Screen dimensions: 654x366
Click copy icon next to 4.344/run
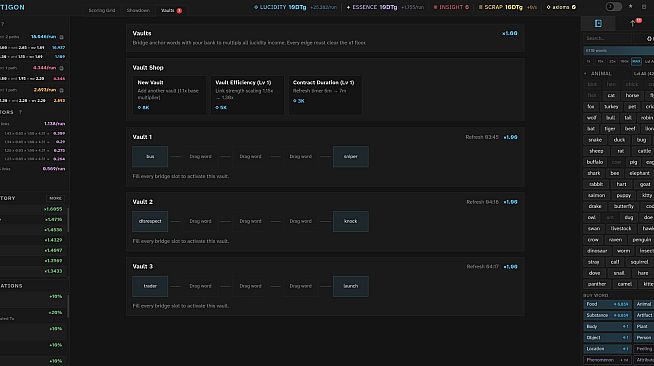61,68
